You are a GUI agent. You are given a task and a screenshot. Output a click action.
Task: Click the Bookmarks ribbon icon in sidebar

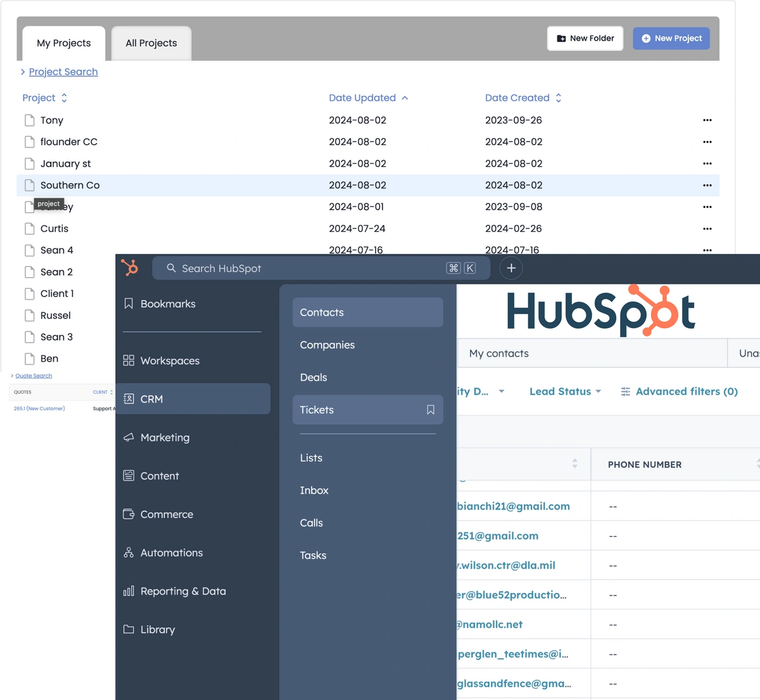(x=129, y=303)
